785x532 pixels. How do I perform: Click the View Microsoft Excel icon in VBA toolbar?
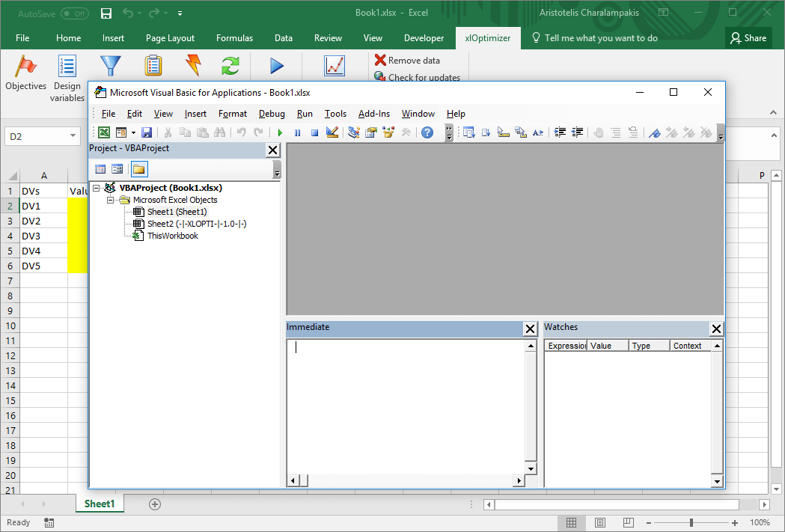click(103, 132)
